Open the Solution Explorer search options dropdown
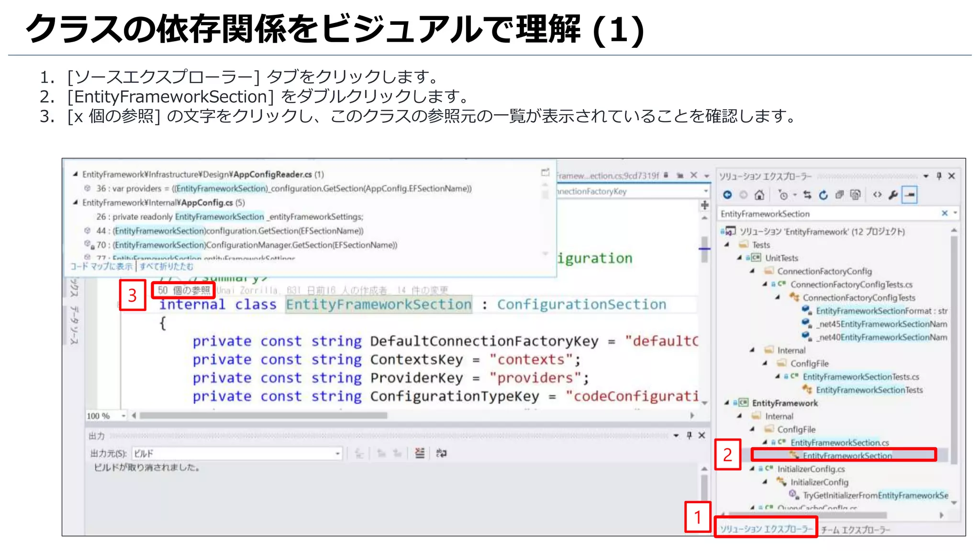Viewport: 980px width, 551px height. [955, 213]
